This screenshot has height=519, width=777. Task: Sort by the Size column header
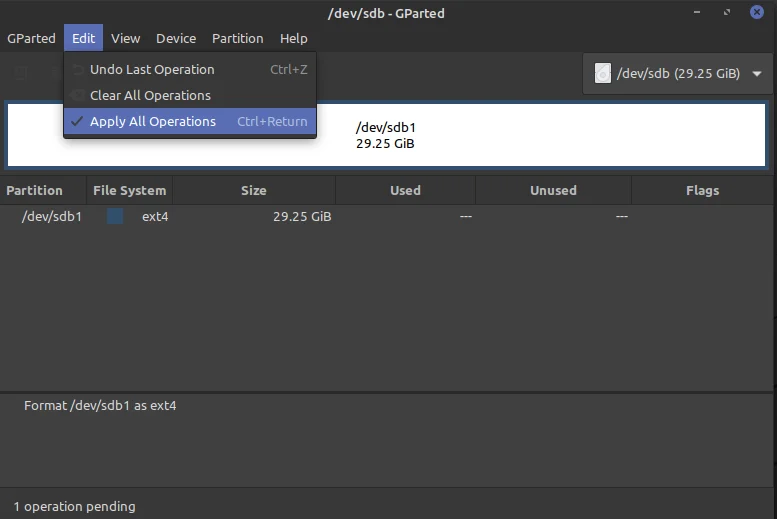click(x=254, y=190)
